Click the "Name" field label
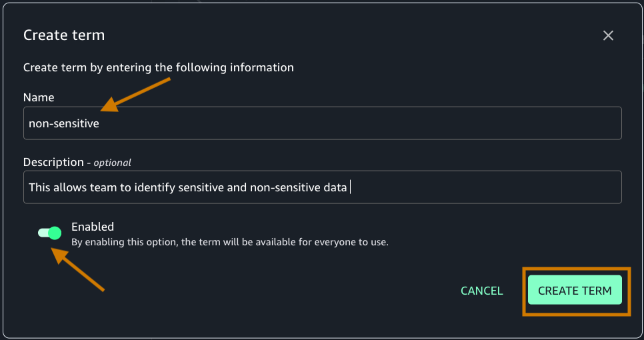Screen dimensions: 644x340 (39, 97)
